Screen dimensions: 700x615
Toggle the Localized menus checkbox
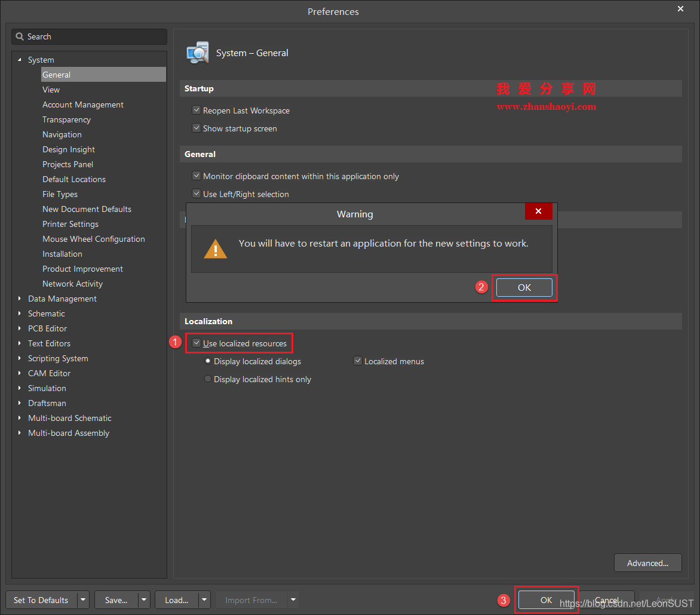point(358,361)
